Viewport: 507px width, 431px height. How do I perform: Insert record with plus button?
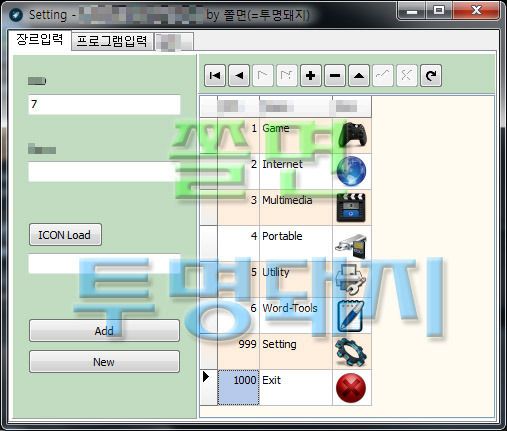coord(311,76)
